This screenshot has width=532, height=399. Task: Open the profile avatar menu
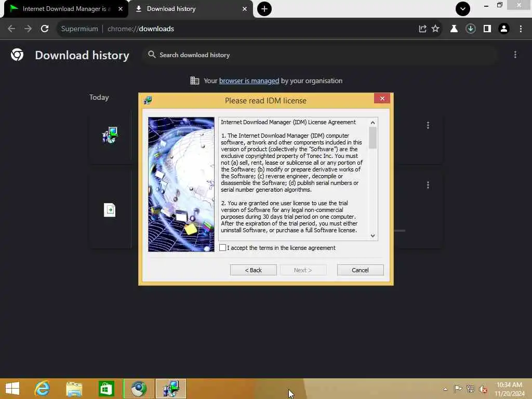coord(504,29)
